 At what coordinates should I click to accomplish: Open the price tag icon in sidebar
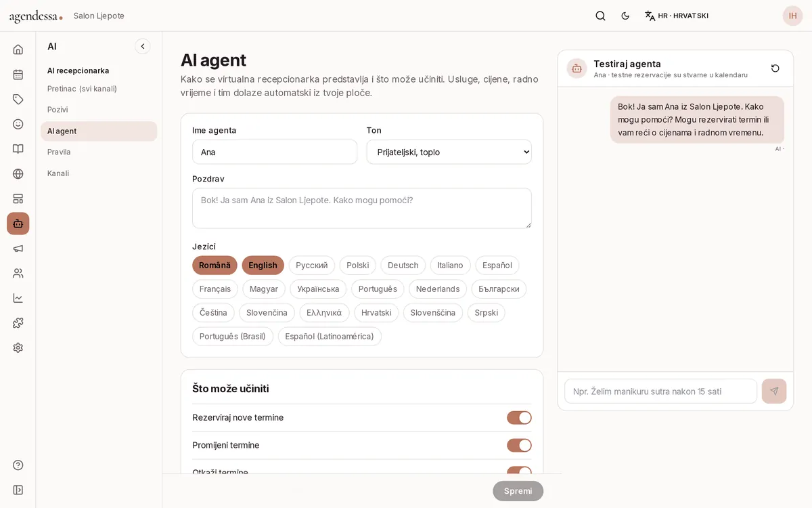pyautogui.click(x=18, y=100)
